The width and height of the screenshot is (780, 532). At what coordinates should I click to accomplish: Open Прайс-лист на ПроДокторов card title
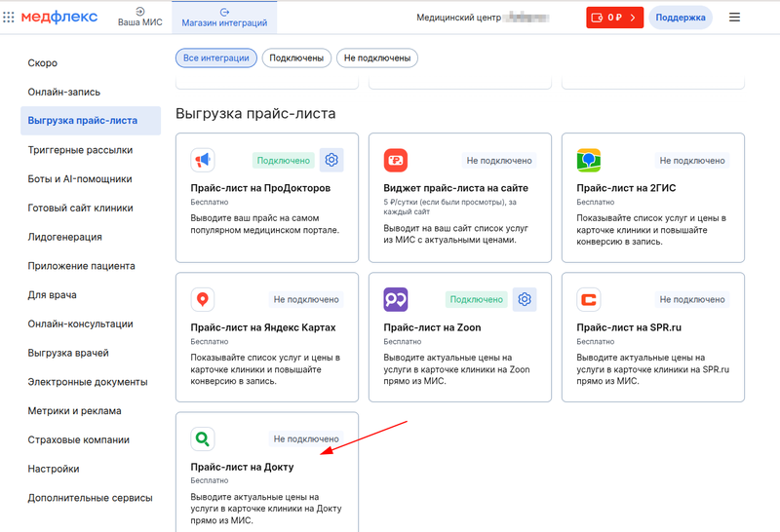(260, 188)
